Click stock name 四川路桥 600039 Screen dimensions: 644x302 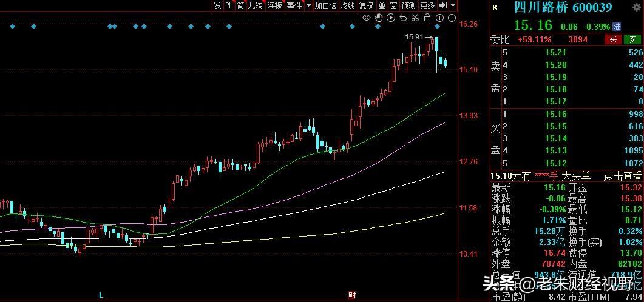pyautogui.click(x=563, y=7)
